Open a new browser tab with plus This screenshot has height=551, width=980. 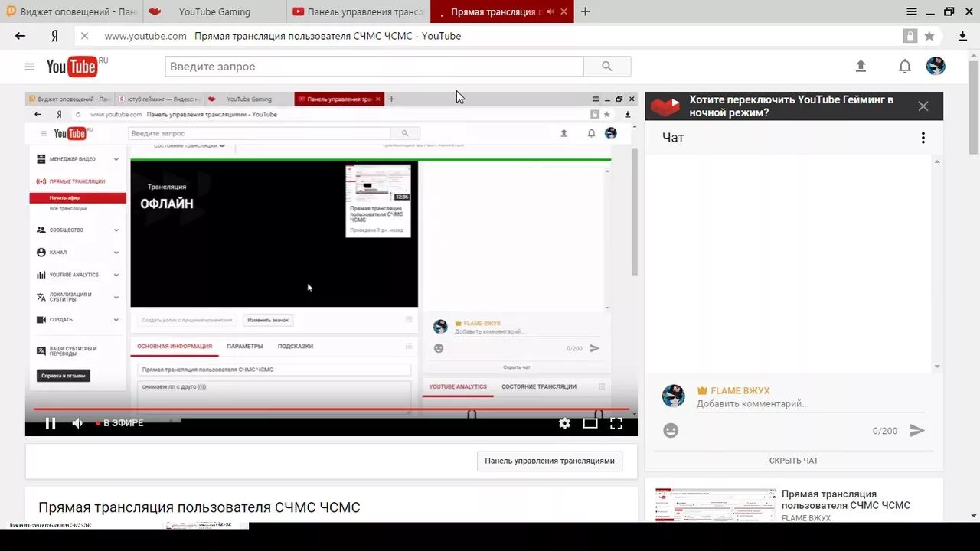point(586,11)
